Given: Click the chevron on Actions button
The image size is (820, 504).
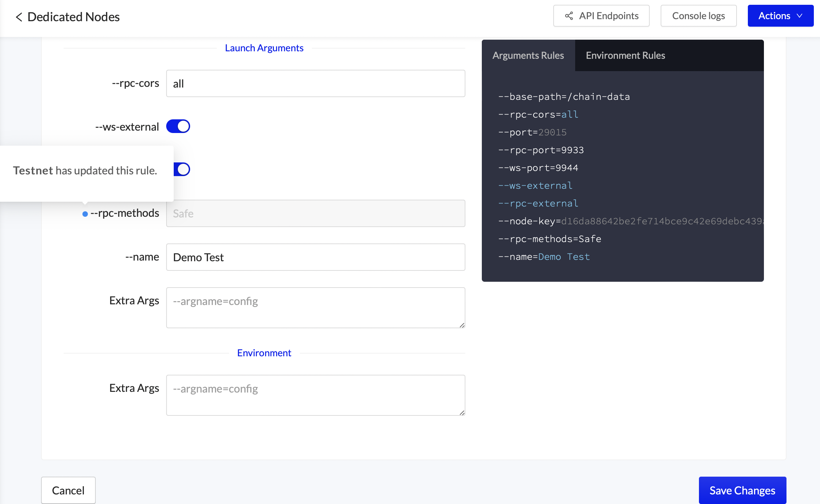Looking at the screenshot, I should coord(799,16).
